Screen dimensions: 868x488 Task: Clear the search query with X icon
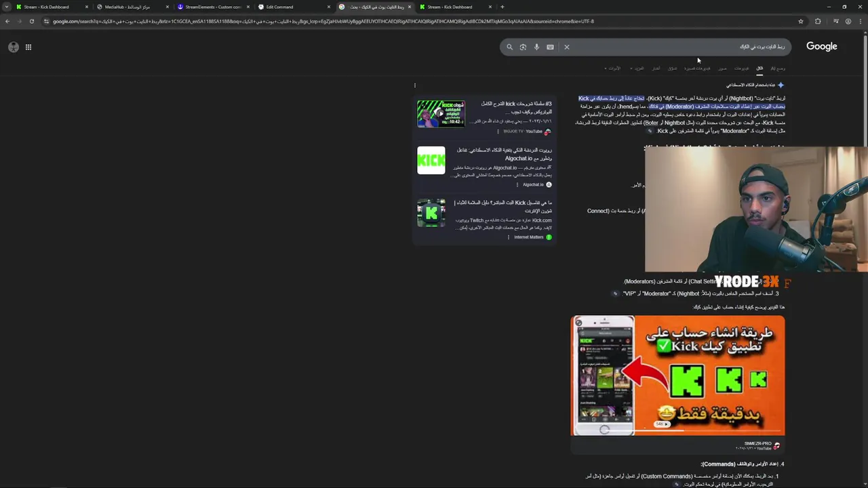point(567,47)
